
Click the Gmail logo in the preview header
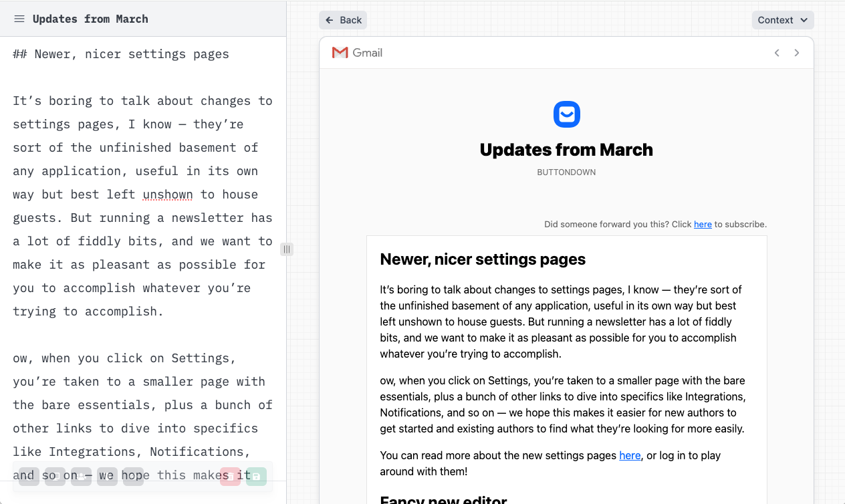point(341,52)
